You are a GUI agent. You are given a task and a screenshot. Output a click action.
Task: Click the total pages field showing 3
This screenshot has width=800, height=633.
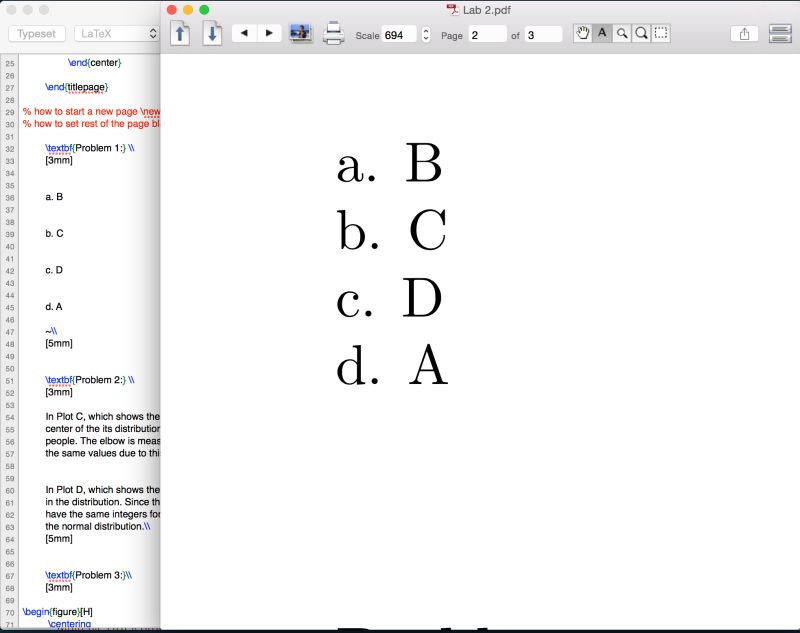pos(543,35)
